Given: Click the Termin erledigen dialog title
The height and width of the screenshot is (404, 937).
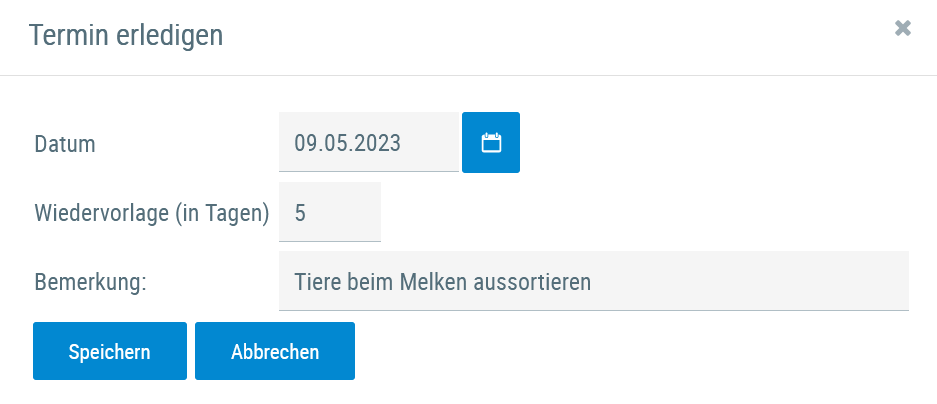Looking at the screenshot, I should click(x=126, y=36).
